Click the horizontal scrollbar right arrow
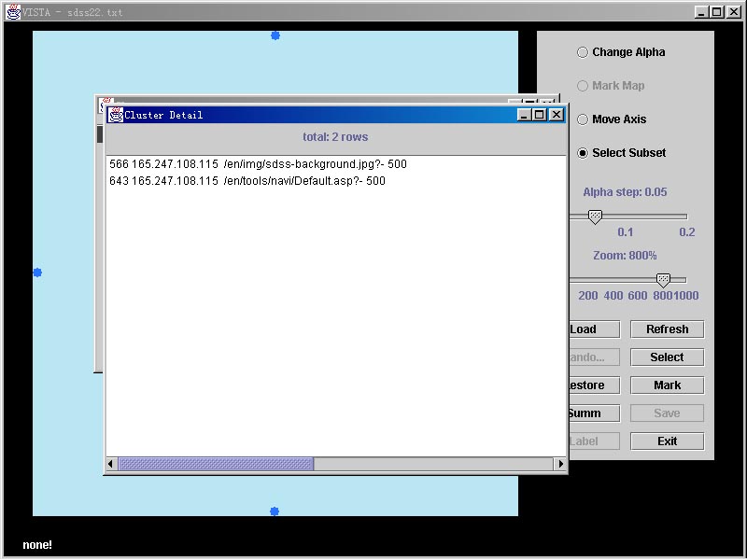This screenshot has width=747, height=560. click(x=560, y=464)
